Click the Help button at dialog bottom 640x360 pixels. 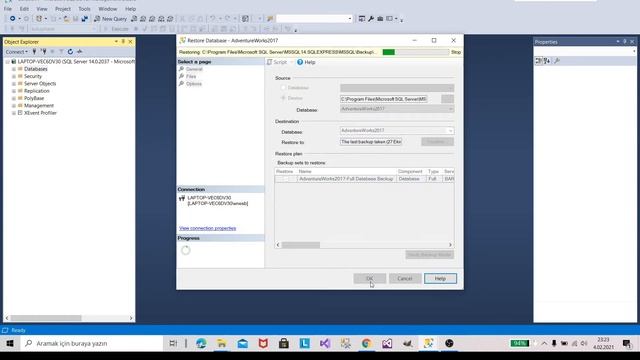(440, 279)
